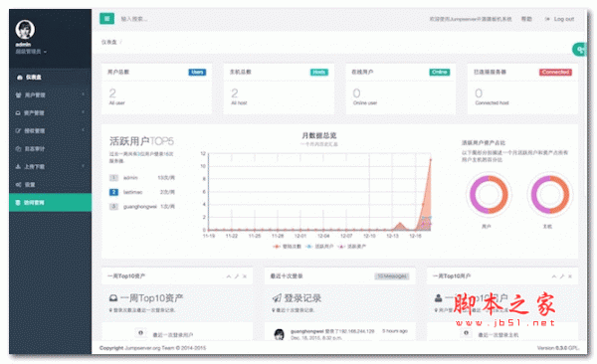Open the green key floating button at right edge
The width and height of the screenshot is (597, 364).
[x=580, y=50]
